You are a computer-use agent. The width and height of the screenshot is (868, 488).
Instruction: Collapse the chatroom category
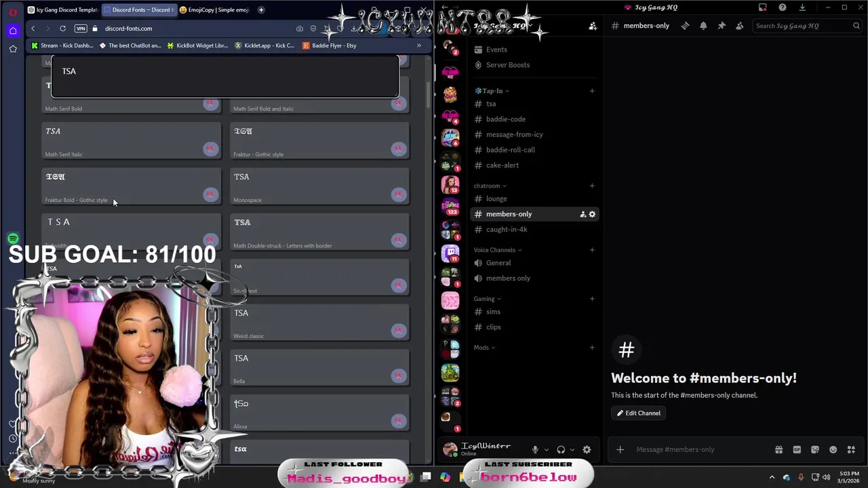[490, 186]
